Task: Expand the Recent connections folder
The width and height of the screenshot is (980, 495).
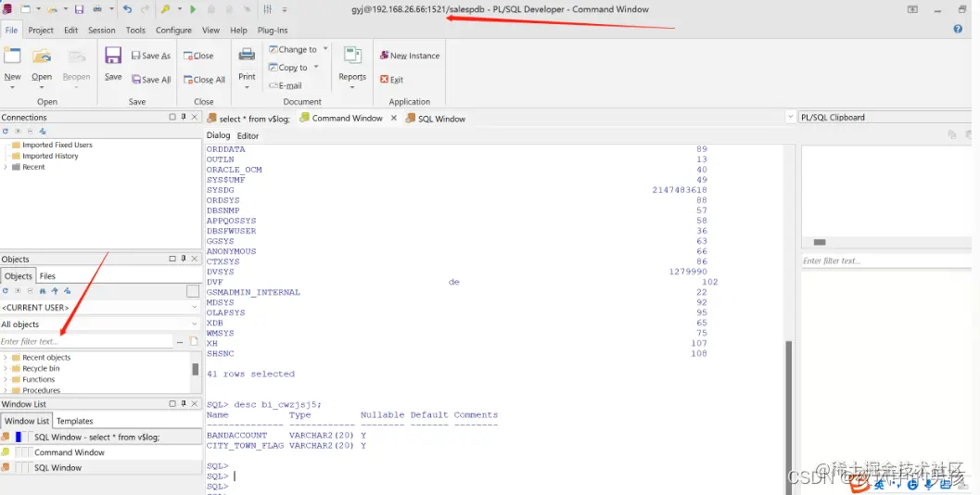Action: pos(6,167)
